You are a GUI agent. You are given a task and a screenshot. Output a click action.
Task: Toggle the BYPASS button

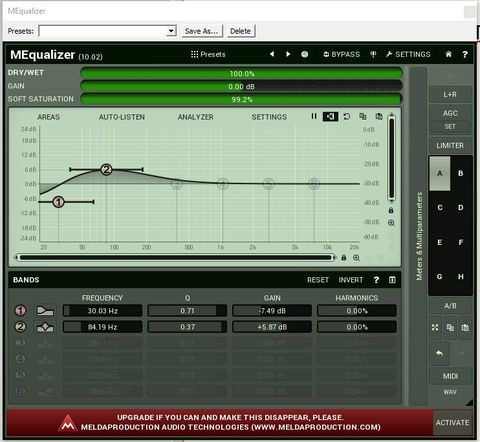pos(342,54)
